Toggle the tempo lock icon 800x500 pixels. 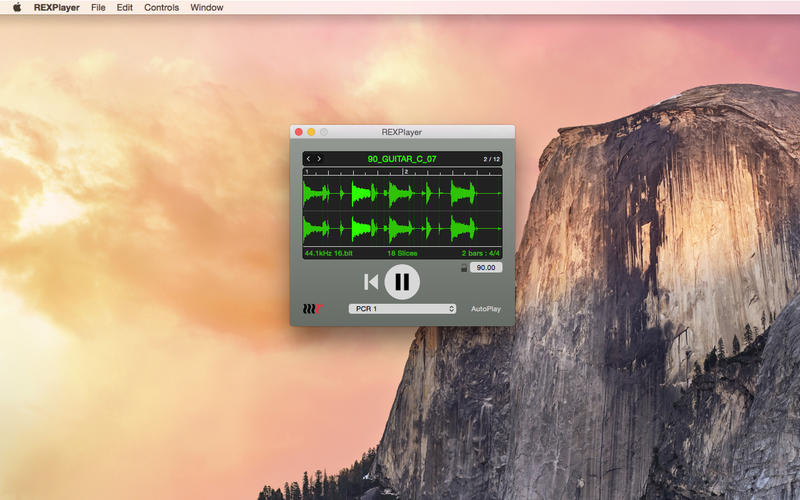pos(464,268)
